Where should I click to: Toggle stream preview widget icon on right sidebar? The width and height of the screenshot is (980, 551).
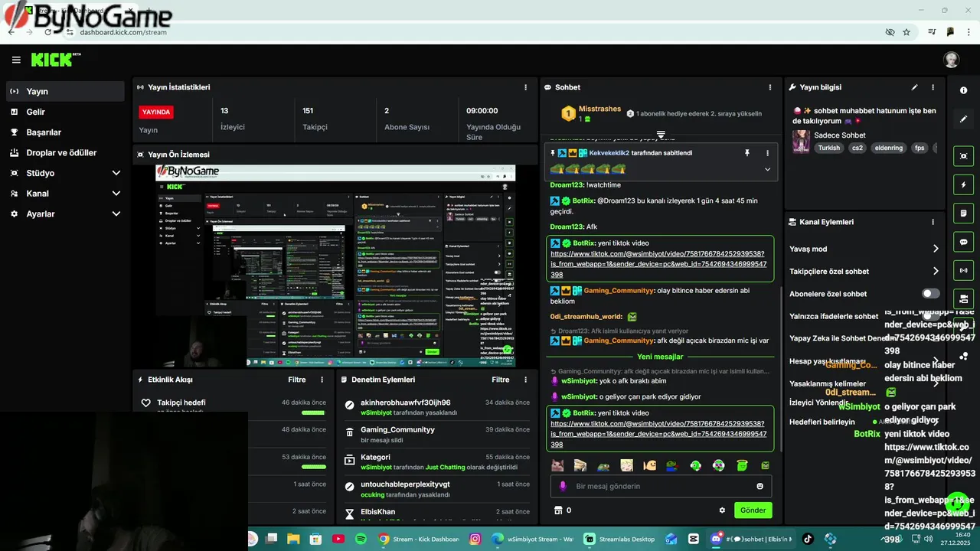point(963,156)
